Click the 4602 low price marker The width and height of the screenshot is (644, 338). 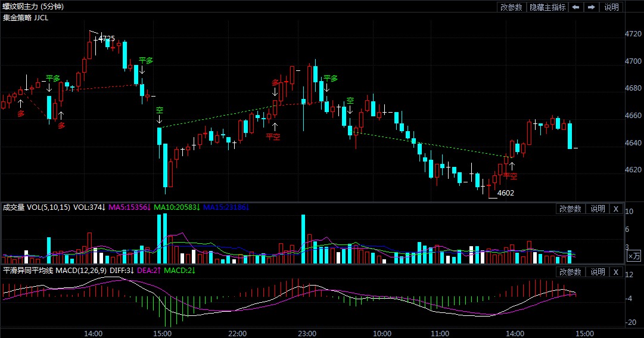pyautogui.click(x=505, y=193)
